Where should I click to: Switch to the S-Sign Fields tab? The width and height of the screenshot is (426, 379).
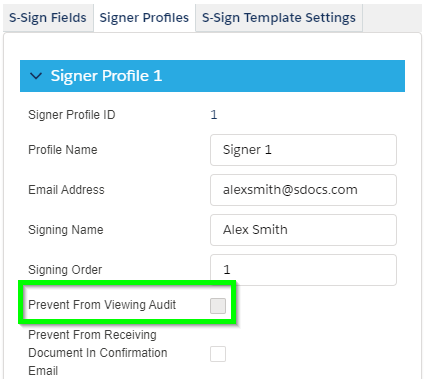click(x=48, y=18)
